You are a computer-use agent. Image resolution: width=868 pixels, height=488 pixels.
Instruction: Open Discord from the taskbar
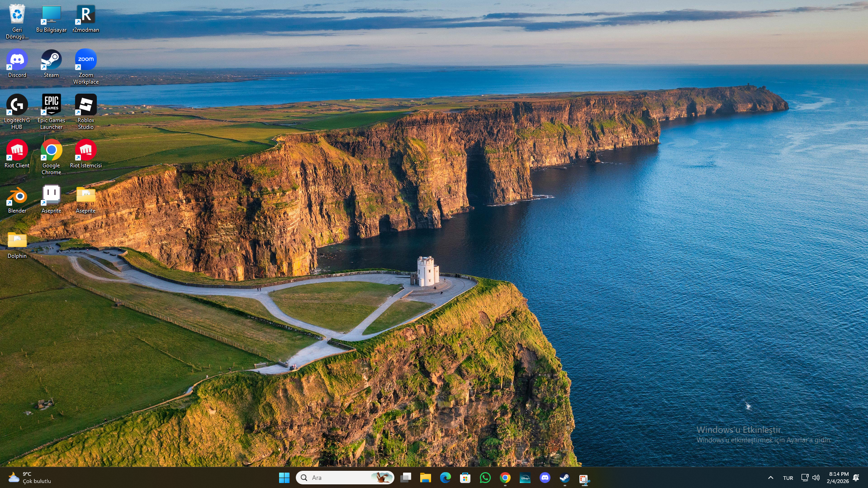545,478
